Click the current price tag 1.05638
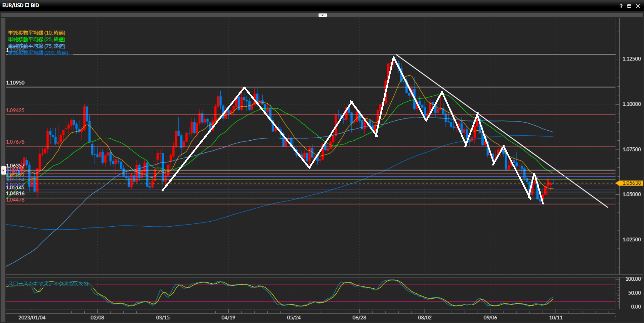Screen dimensions: 644x323 [x=631, y=183]
